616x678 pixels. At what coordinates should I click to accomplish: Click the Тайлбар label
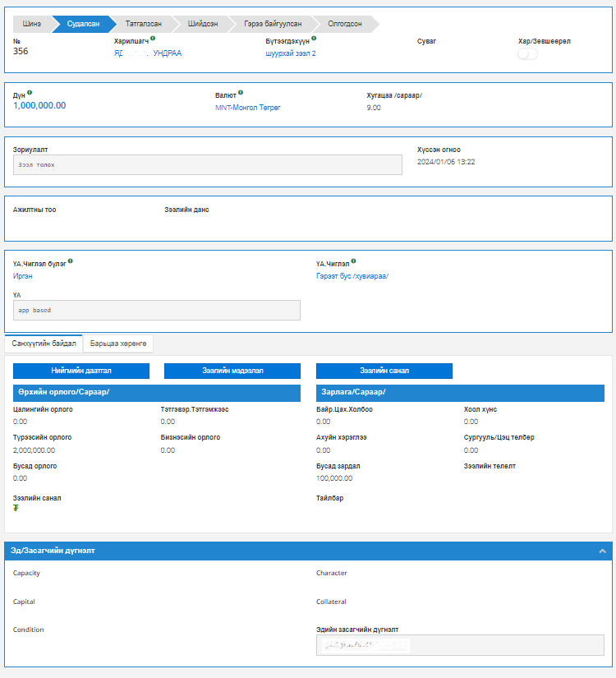330,498
